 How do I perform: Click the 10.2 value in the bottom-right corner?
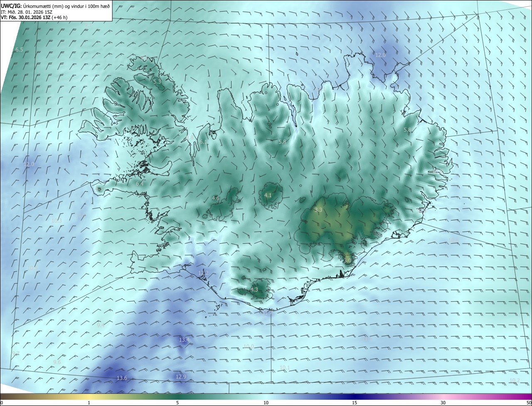515,380
